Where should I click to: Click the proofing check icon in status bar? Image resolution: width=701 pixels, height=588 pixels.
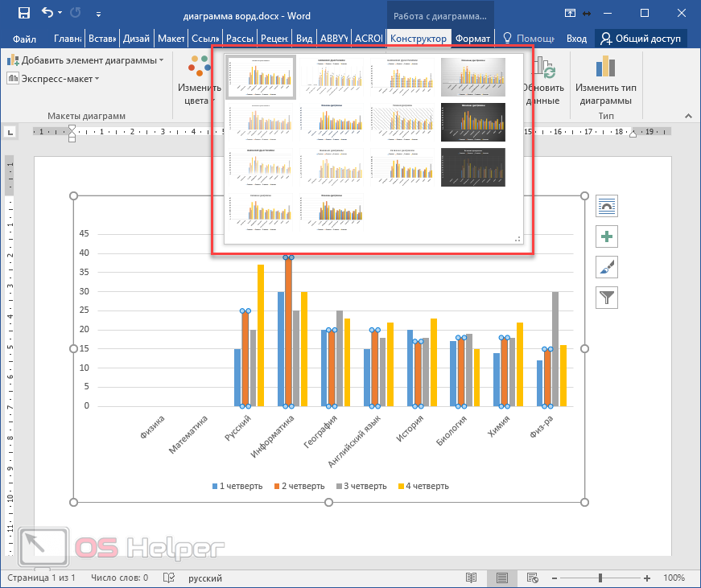click(169, 578)
